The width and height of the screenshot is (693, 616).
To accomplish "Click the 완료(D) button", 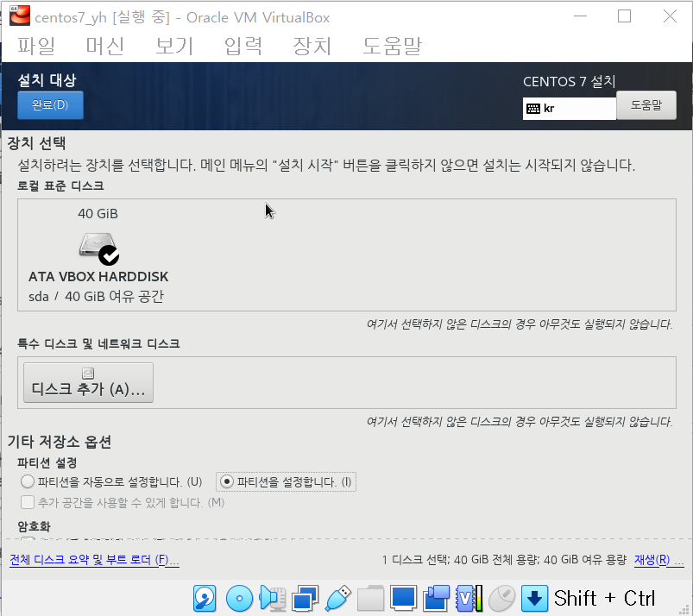I will tap(50, 105).
